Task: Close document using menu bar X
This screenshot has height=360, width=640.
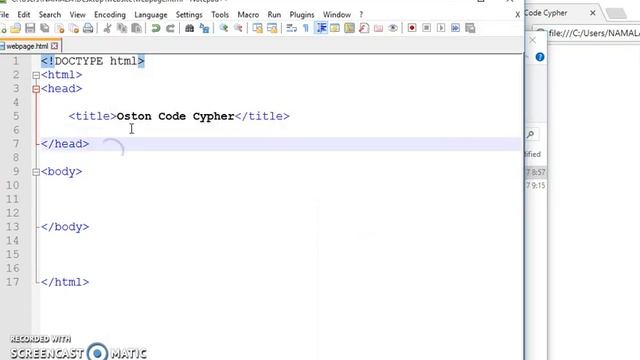Action: tap(518, 15)
